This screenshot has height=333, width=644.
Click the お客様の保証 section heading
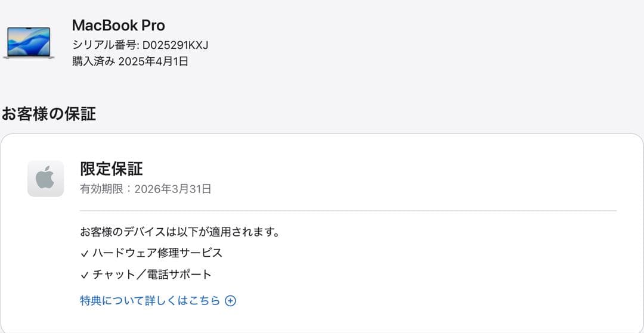[48, 114]
